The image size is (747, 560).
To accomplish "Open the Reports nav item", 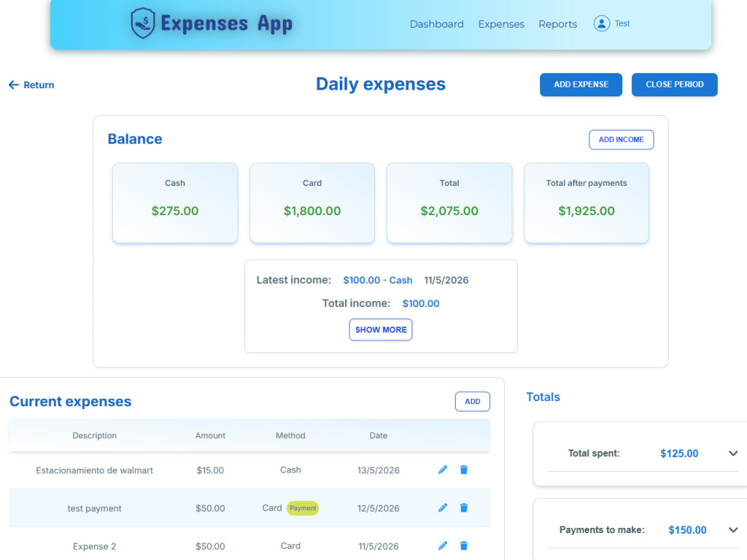I will 558,24.
